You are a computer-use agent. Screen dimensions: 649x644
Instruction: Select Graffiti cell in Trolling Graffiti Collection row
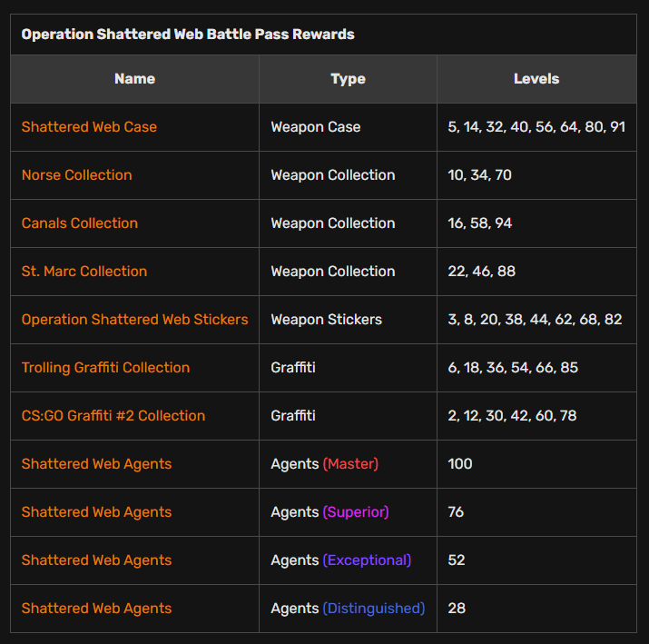348,367
